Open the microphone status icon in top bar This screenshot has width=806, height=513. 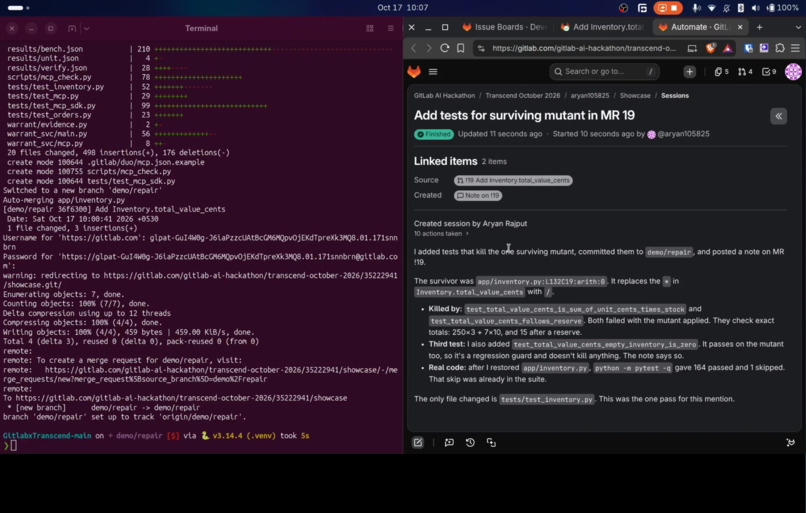coord(696,8)
